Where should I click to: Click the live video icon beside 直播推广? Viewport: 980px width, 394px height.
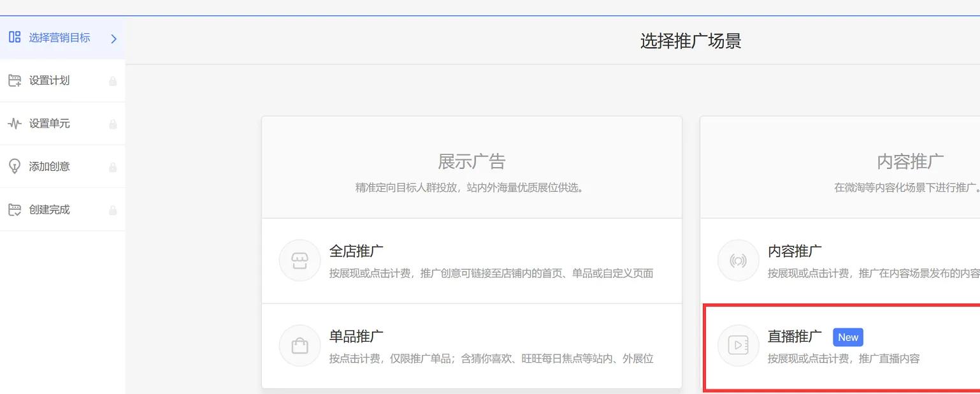[x=738, y=345]
